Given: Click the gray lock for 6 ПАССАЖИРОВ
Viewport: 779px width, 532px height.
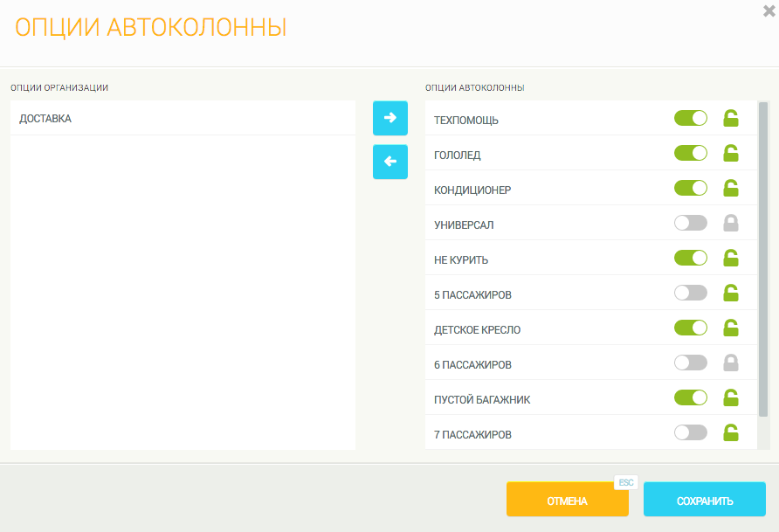Looking at the screenshot, I should (x=731, y=363).
